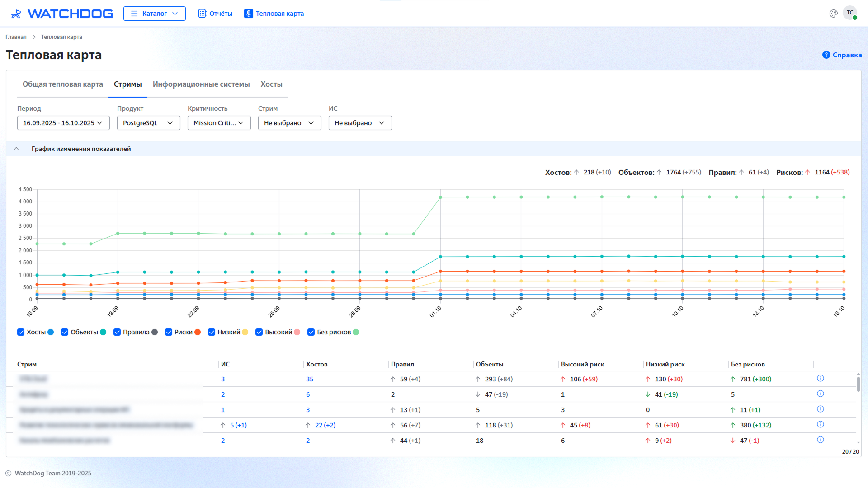Open info icon for last visible row
Viewport: 868px width, 488px height.
[821, 440]
